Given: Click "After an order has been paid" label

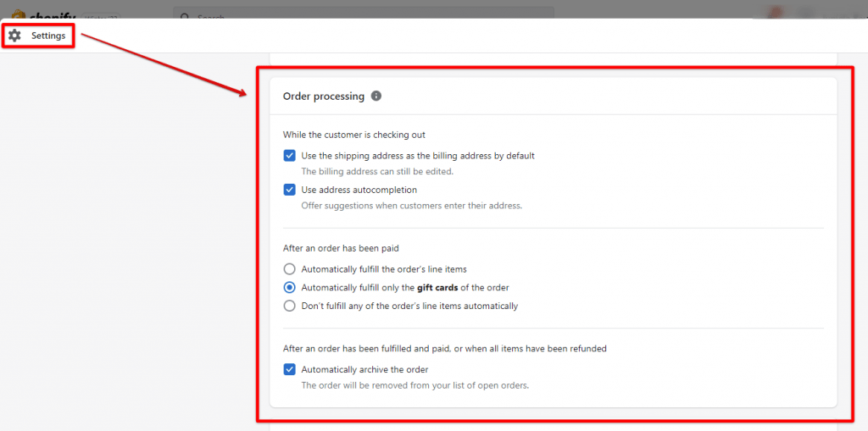Looking at the screenshot, I should click(x=341, y=248).
